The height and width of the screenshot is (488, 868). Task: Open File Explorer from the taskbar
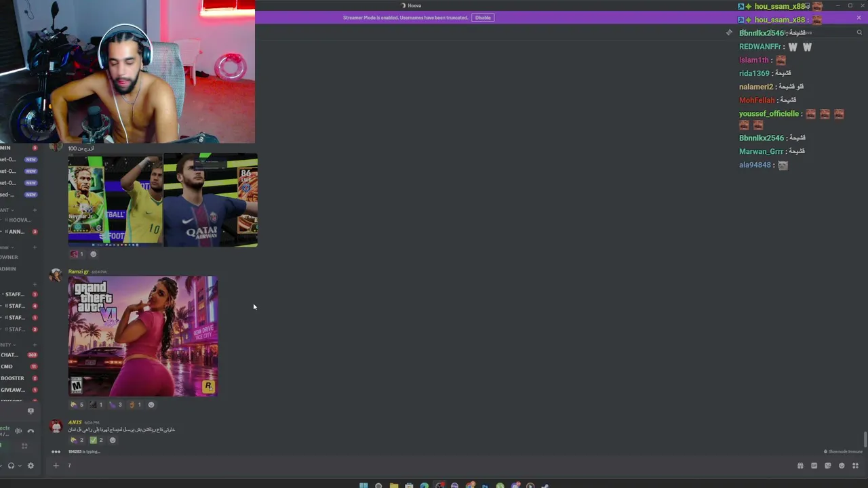pos(393,485)
